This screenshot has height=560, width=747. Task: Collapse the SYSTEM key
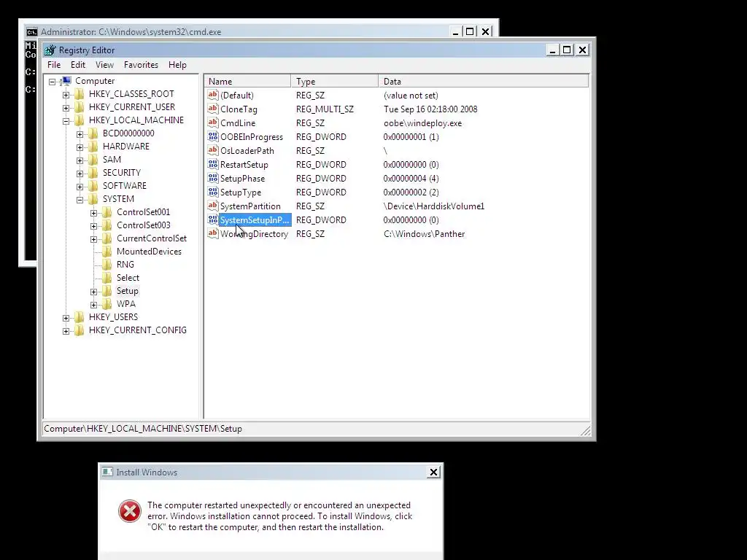(x=80, y=200)
